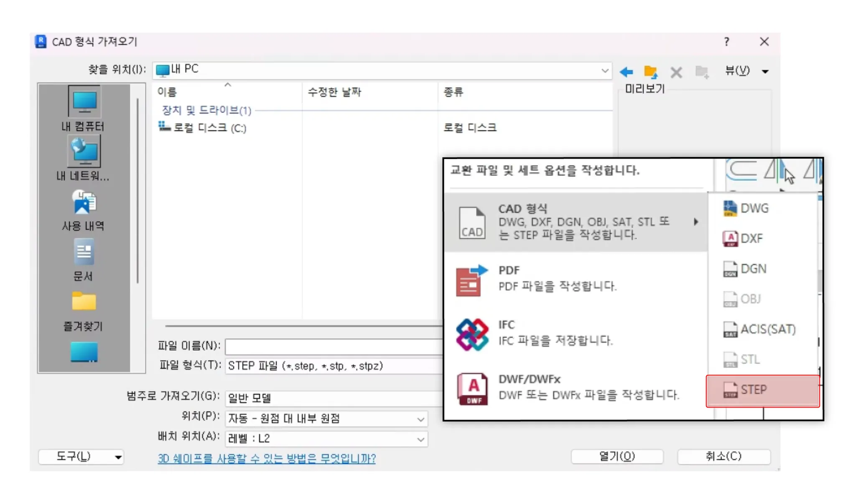
Task: Click the up-one-folder icon
Action: tap(650, 72)
